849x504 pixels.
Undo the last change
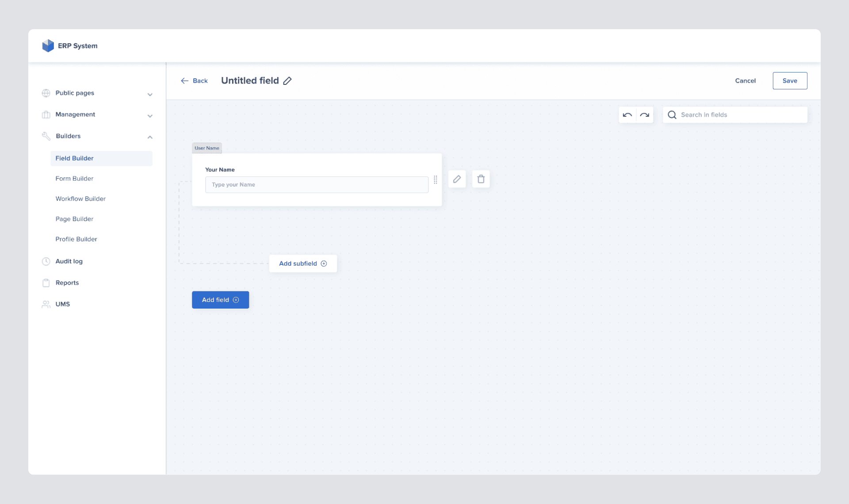627,115
